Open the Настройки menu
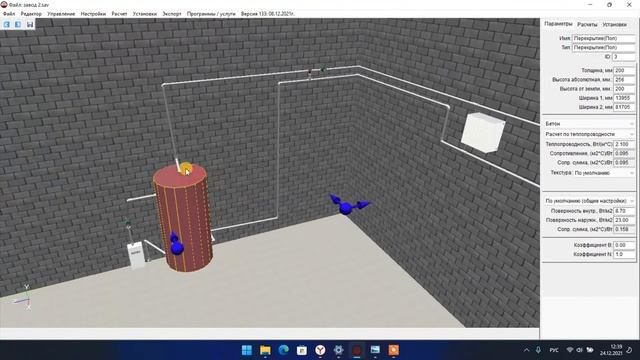The image size is (640, 360). pos(93,14)
